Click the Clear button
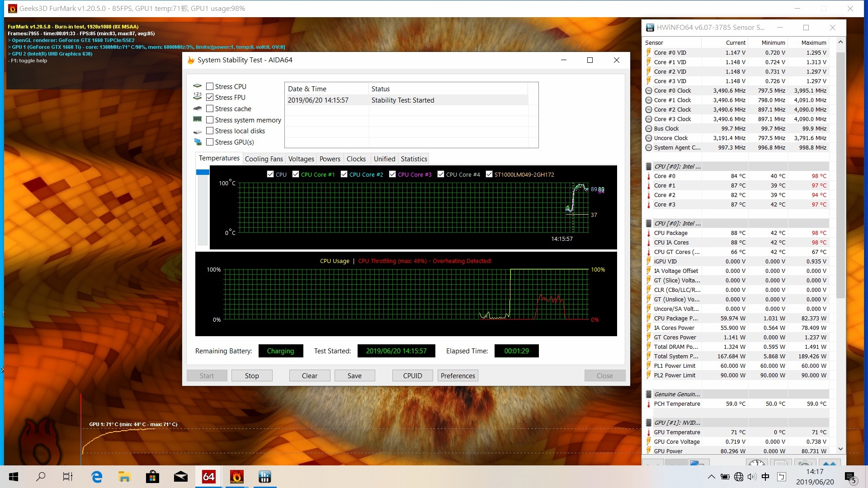 [x=310, y=375]
